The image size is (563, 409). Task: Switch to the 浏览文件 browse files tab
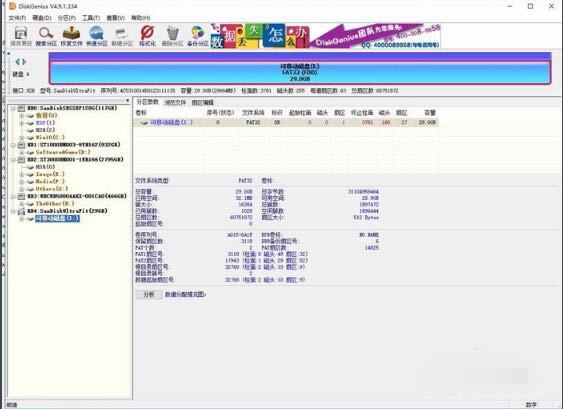pyautogui.click(x=175, y=103)
